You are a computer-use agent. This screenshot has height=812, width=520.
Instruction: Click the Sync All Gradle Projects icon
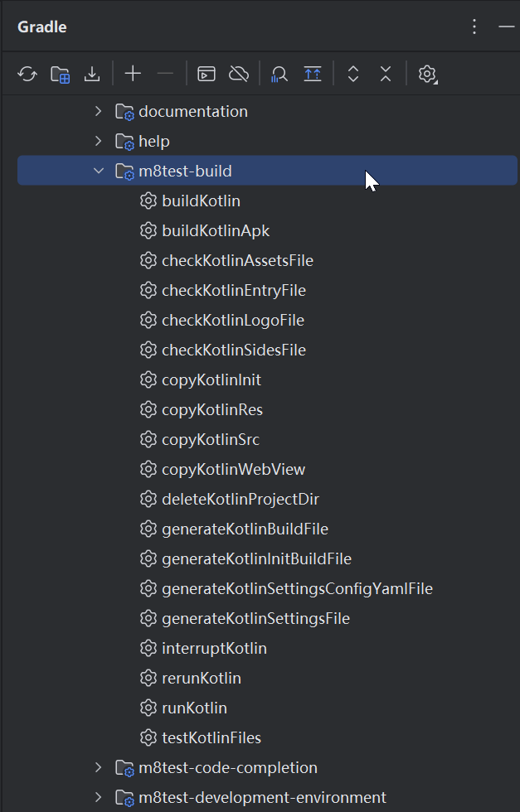[x=27, y=75]
